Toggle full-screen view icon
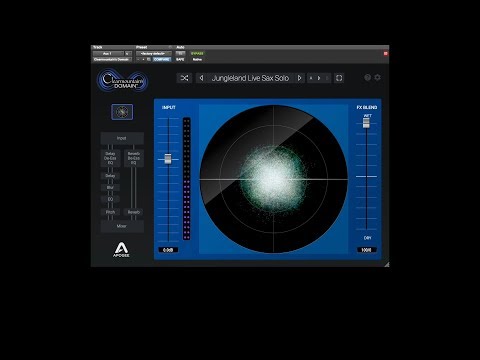480x360 pixels. [339, 78]
